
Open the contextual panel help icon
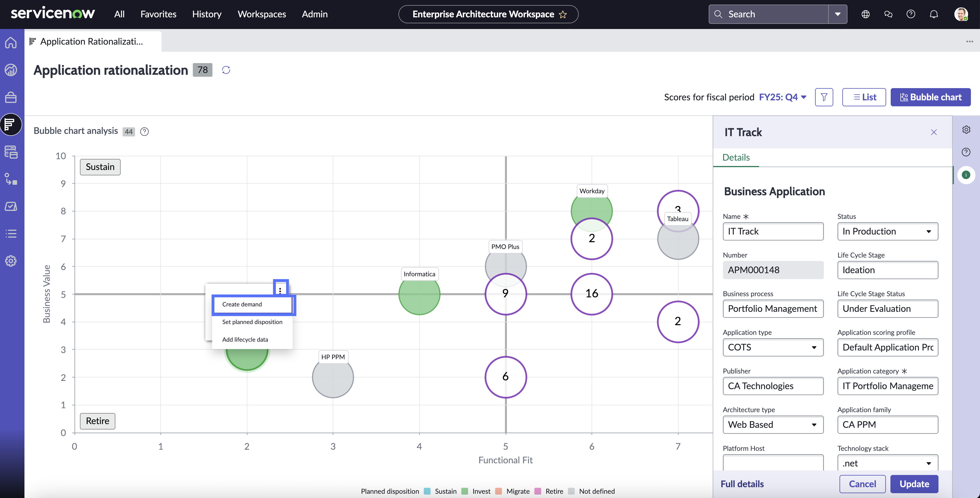[x=966, y=152]
